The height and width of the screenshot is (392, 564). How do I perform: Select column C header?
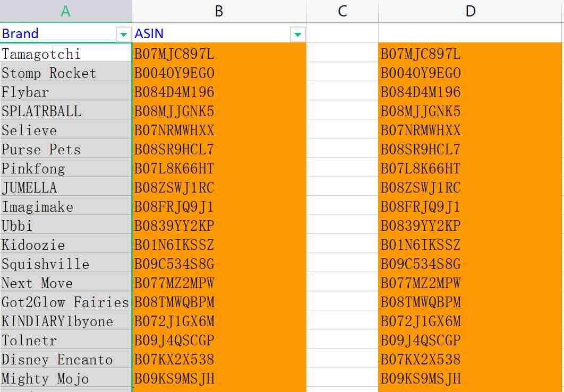[343, 11]
